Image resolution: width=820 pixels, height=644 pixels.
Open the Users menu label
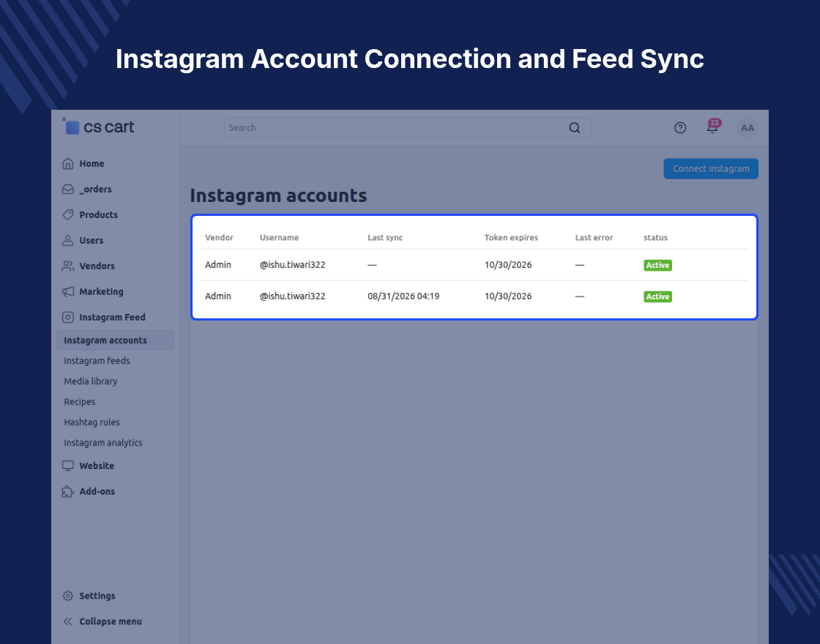[91, 241]
